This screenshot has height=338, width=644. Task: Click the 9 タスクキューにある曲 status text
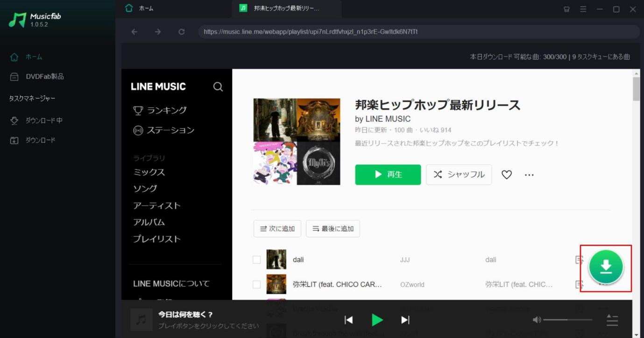tap(601, 57)
